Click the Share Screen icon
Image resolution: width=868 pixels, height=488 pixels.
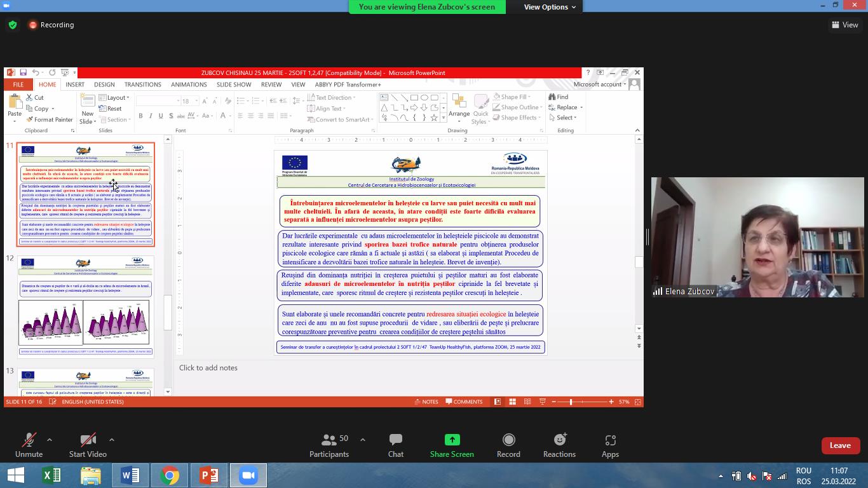coord(452,440)
